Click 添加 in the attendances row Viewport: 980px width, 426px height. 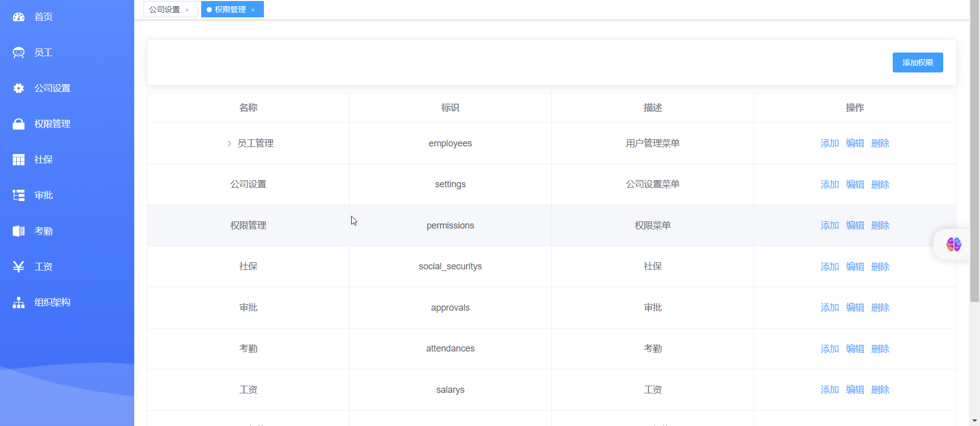click(829, 349)
